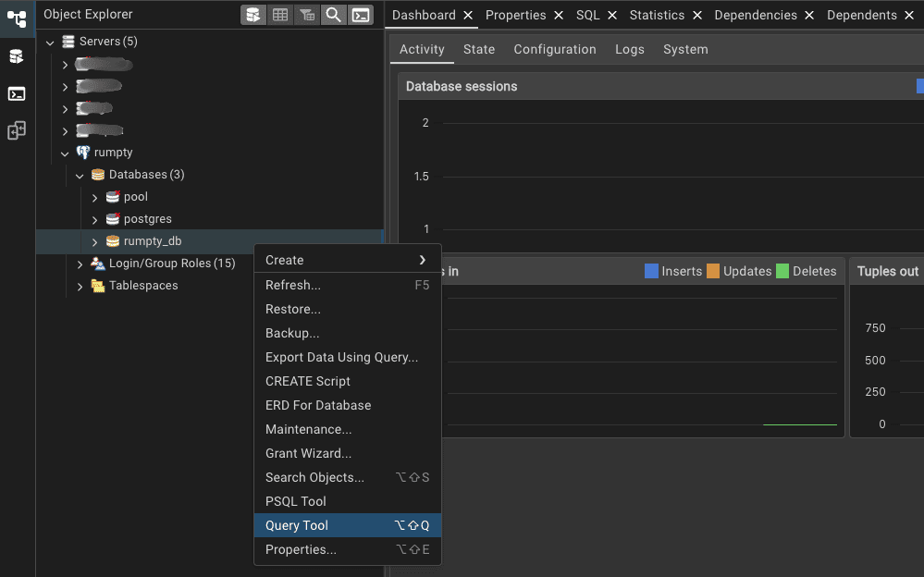Click the pool database icon
This screenshot has width=924, height=577.
click(x=113, y=197)
